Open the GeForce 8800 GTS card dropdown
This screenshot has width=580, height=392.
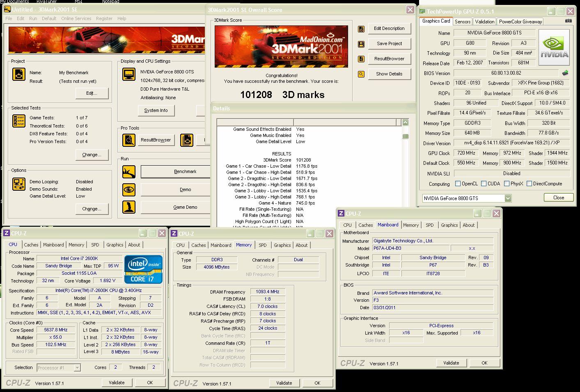coord(508,198)
